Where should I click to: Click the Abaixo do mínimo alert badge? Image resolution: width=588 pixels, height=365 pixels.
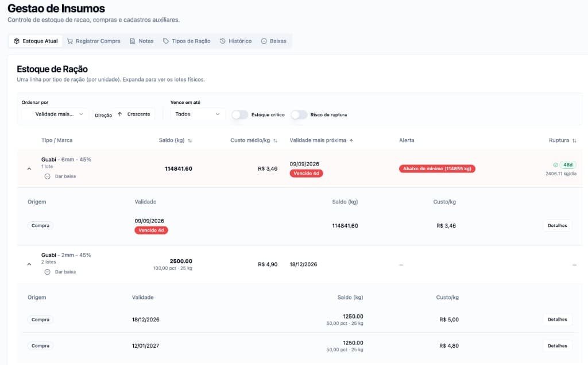point(437,168)
